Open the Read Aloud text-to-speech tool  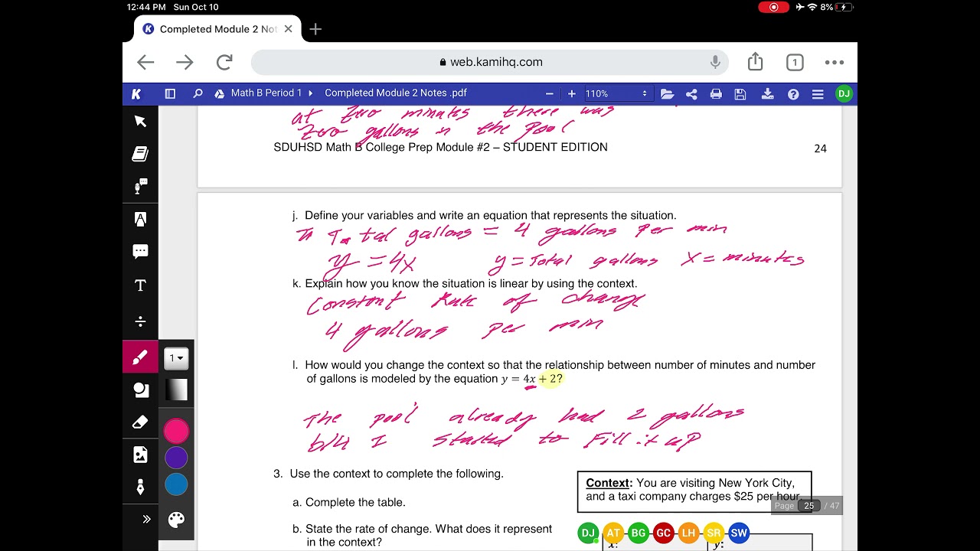[140, 187]
